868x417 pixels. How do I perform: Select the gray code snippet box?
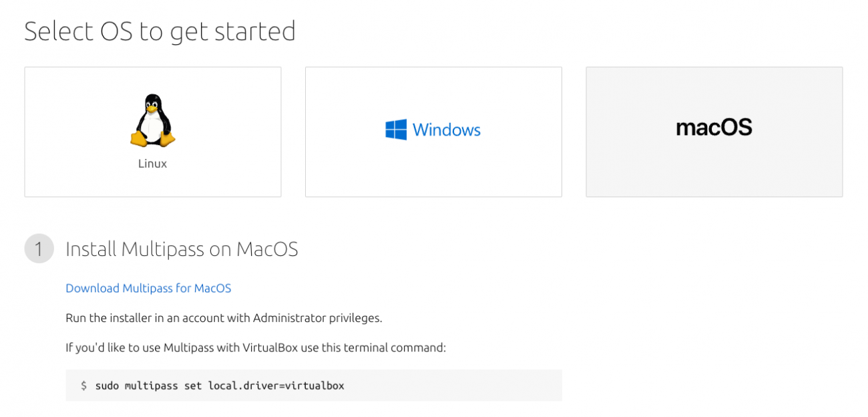pos(313,385)
